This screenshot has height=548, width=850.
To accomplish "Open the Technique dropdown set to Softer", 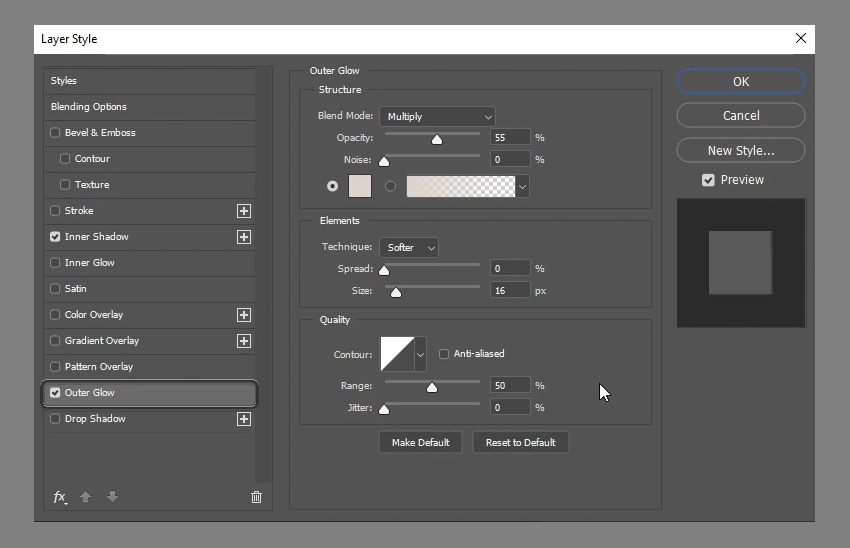I will pyautogui.click(x=409, y=247).
